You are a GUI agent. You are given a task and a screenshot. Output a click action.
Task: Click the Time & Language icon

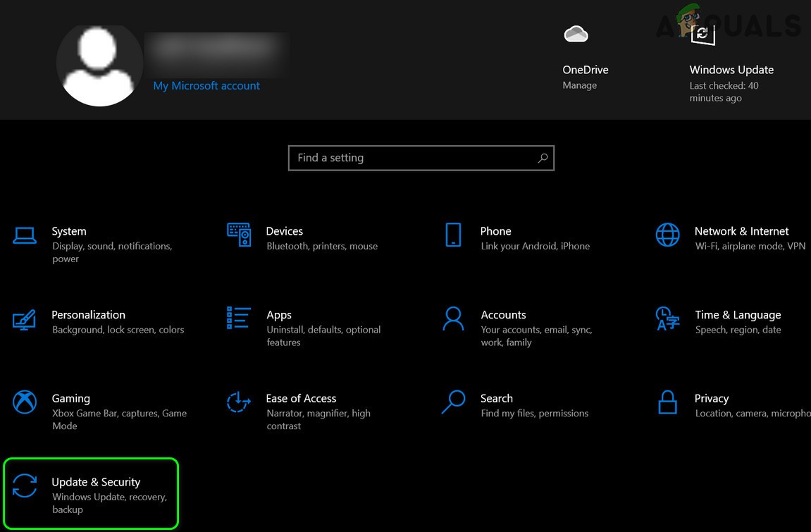pos(667,320)
